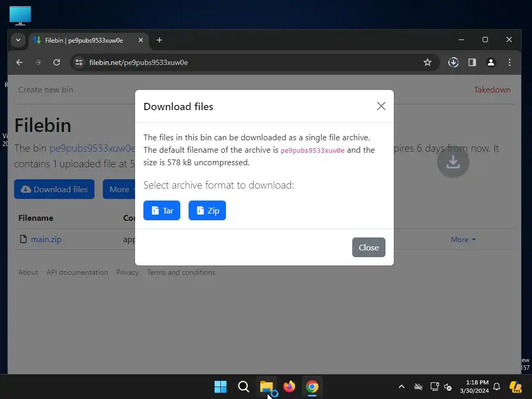The image size is (532, 399).
Task: Maximize the Chrome window
Action: pyautogui.click(x=485, y=39)
